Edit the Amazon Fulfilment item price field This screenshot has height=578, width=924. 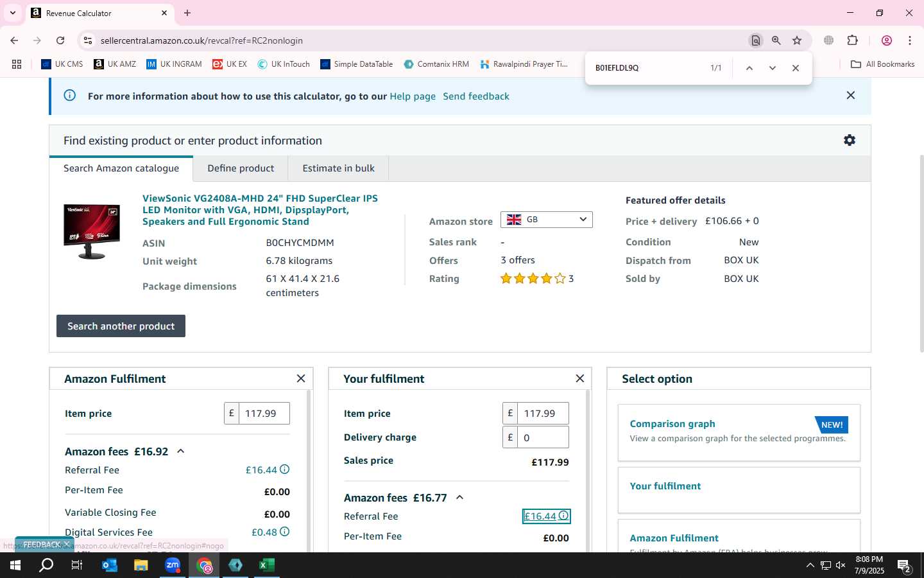point(264,414)
